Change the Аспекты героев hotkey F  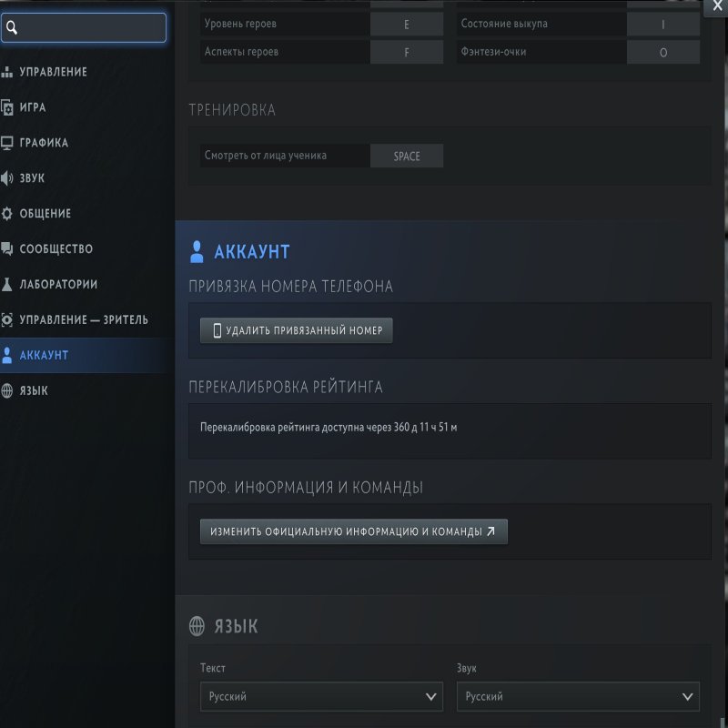click(406, 53)
